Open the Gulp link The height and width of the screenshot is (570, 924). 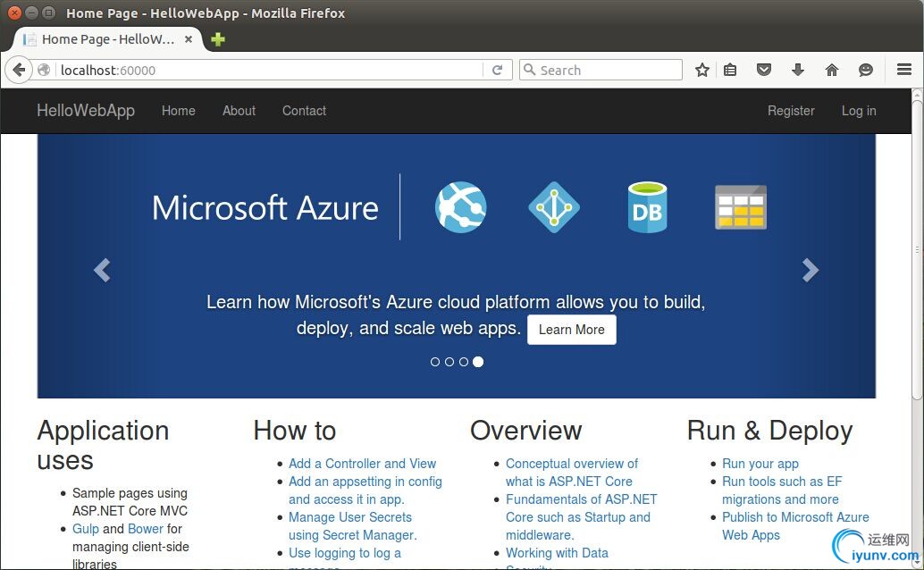86,529
